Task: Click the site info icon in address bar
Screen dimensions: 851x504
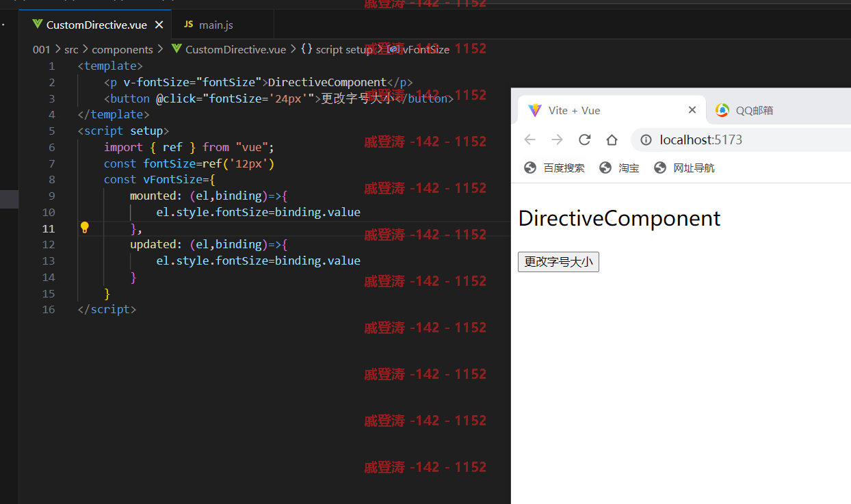Action: (646, 140)
